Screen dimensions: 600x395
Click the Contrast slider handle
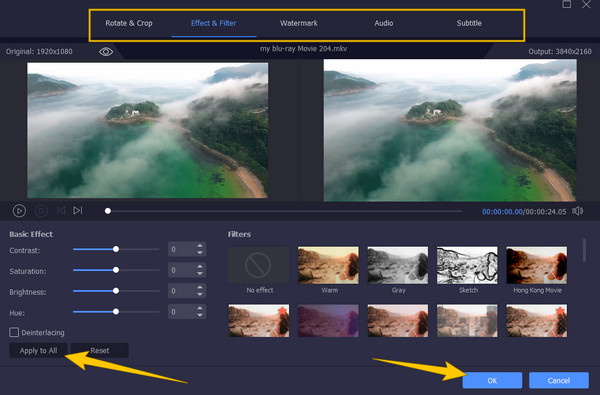click(116, 249)
